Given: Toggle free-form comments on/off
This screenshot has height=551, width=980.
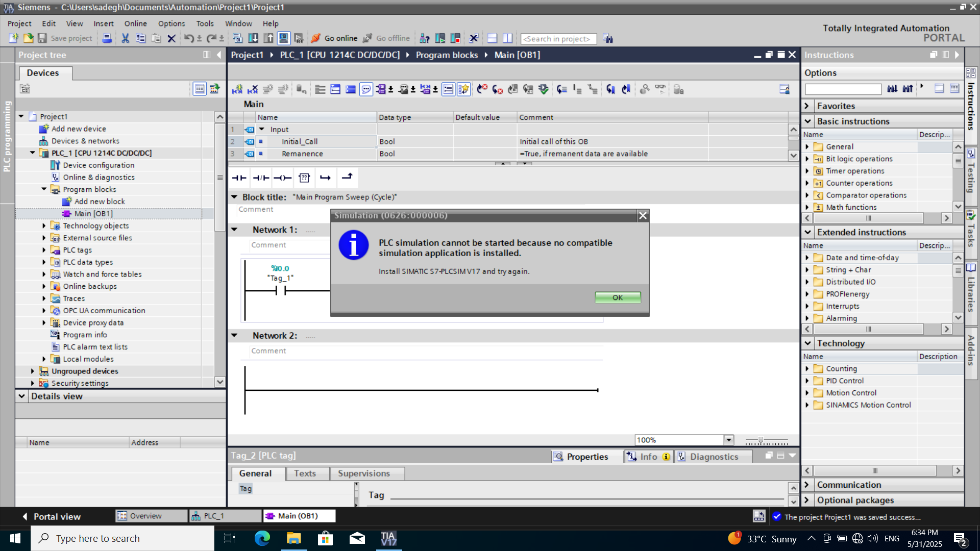Looking at the screenshot, I should pyautogui.click(x=366, y=89).
